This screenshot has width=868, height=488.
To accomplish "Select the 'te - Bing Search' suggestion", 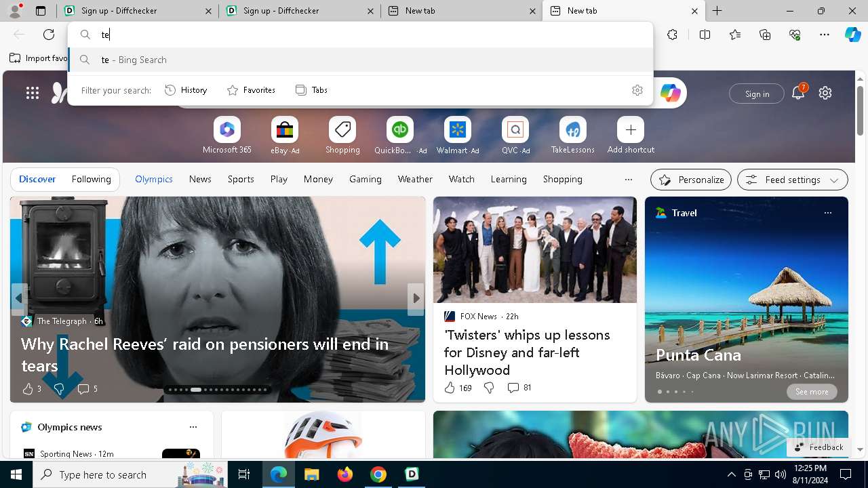I will 361,60.
